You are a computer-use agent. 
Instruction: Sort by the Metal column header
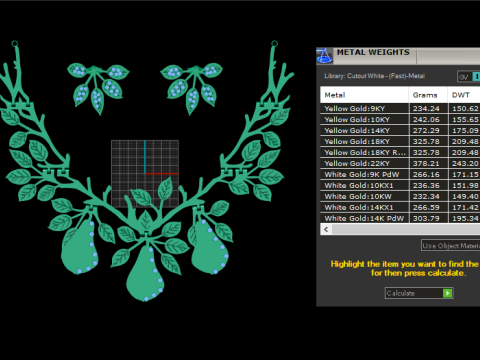point(364,95)
